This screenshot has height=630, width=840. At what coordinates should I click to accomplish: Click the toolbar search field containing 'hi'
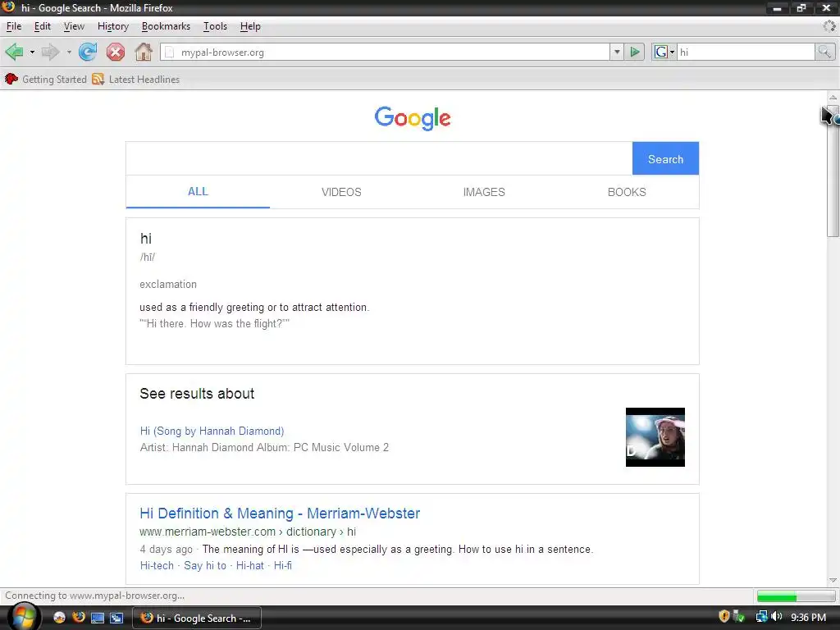coord(746,52)
